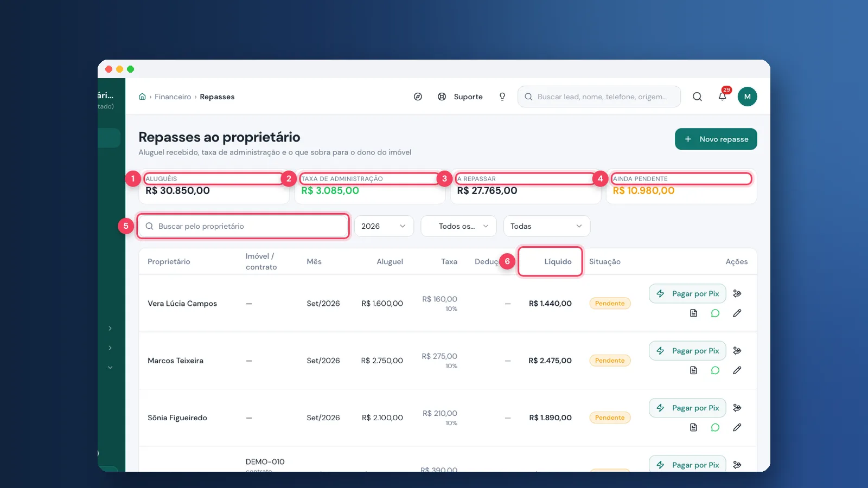Sort by the Líquido column header
The image size is (868, 488).
point(558,261)
